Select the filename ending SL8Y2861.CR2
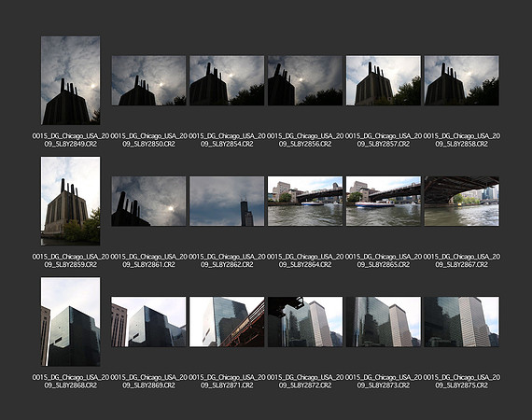The height and width of the screenshot is (420, 532). point(149,260)
